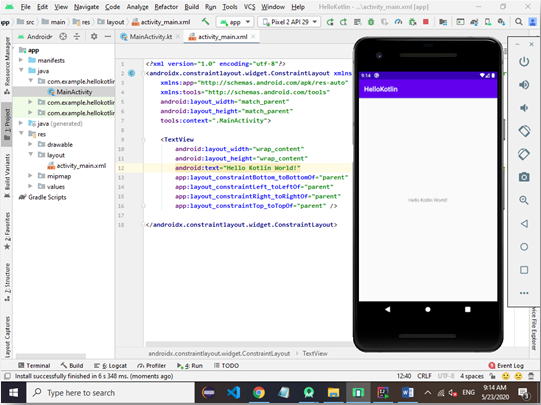Click the Windows search box
This screenshot has width=541, height=405.
point(110,393)
